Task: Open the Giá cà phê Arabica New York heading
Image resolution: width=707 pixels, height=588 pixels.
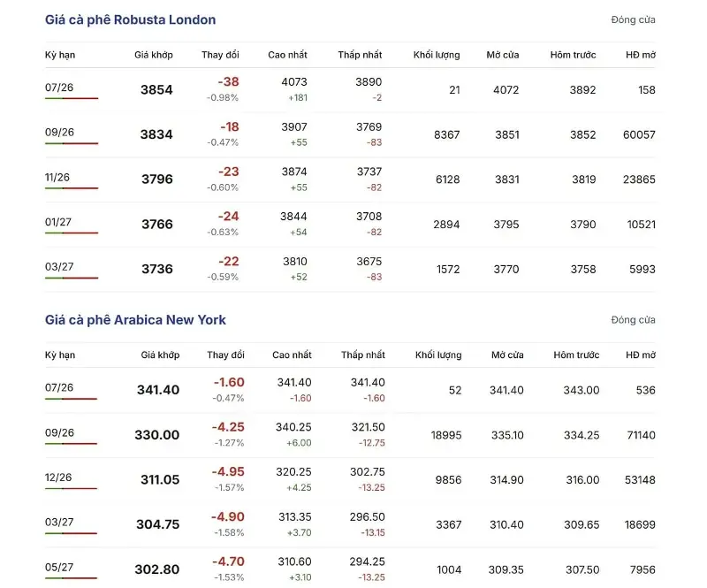Action: (x=135, y=320)
